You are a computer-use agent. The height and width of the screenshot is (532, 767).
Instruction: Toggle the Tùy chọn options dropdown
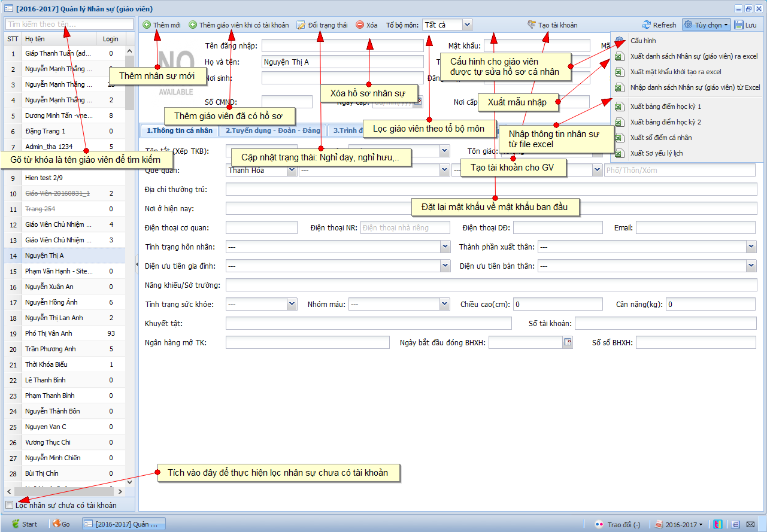[706, 25]
